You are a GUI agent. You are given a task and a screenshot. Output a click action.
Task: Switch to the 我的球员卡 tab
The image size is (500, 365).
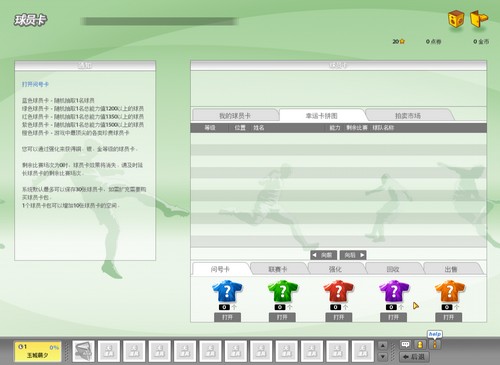click(235, 116)
